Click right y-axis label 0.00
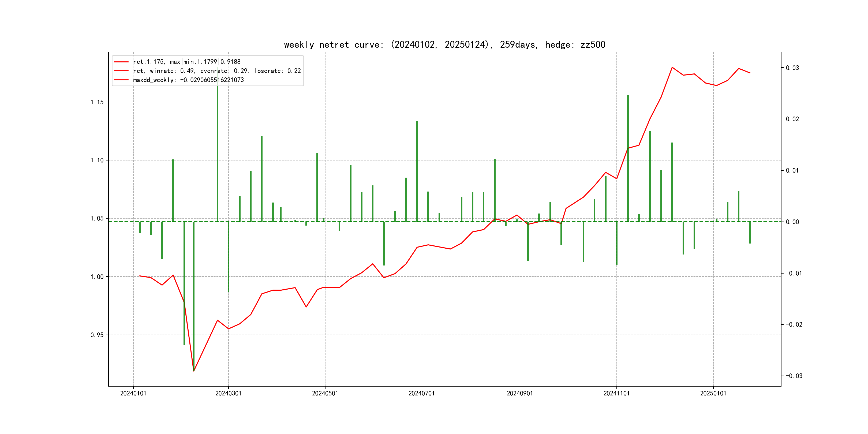The height and width of the screenshot is (434, 868). click(792, 222)
